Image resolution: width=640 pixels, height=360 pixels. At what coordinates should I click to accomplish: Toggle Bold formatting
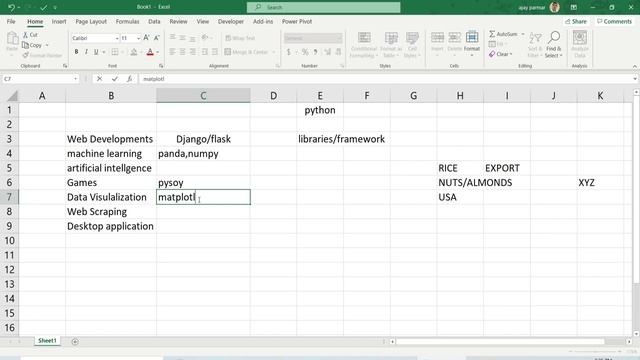tap(76, 52)
